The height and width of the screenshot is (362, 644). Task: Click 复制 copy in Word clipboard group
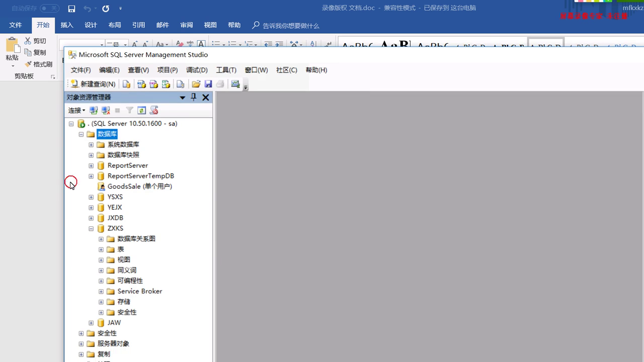[x=35, y=52]
